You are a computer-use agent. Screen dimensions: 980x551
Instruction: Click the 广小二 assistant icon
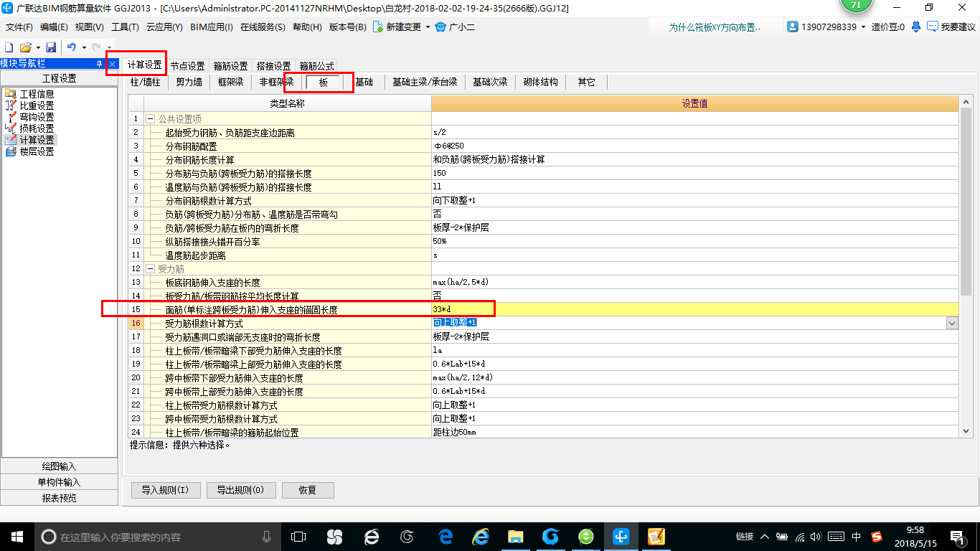[442, 27]
